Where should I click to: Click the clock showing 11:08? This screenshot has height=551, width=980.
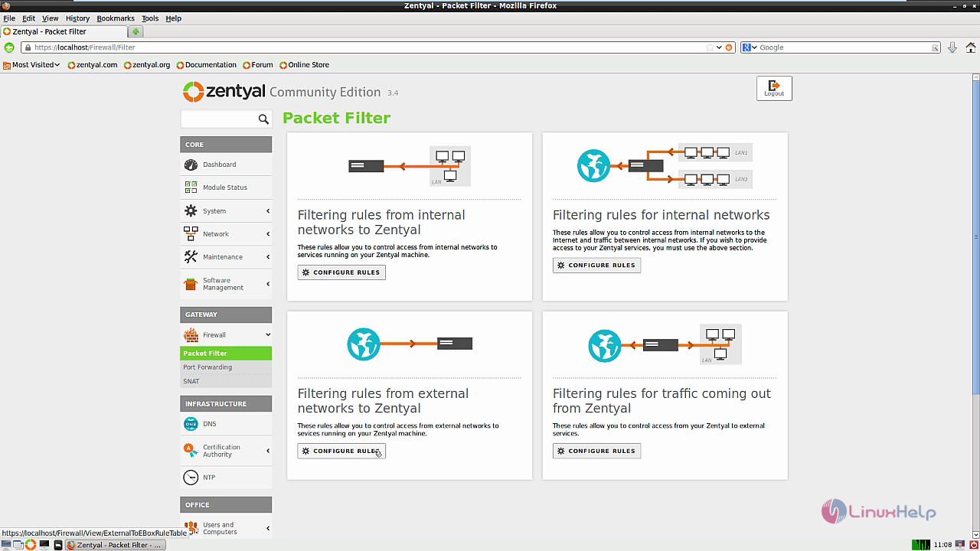942,545
